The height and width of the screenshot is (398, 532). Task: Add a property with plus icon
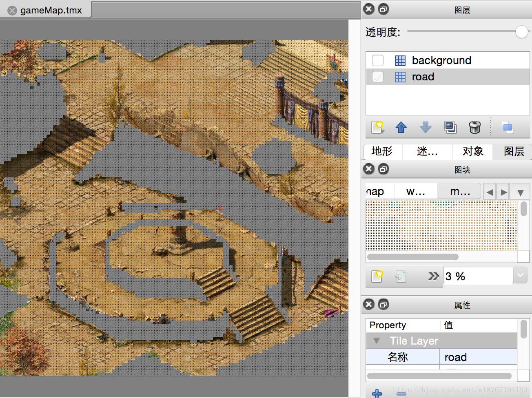click(x=377, y=393)
